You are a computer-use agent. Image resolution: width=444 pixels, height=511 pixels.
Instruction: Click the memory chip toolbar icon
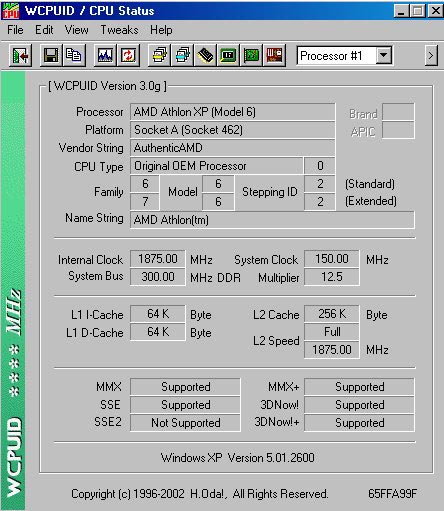tap(205, 55)
